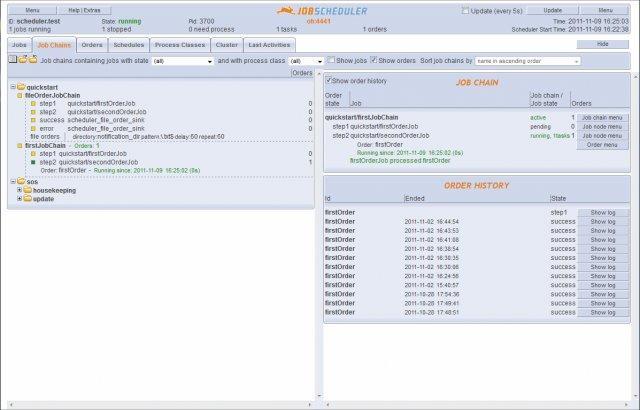
Task: Click the second folder icon in the filter bar
Action: coord(33,60)
